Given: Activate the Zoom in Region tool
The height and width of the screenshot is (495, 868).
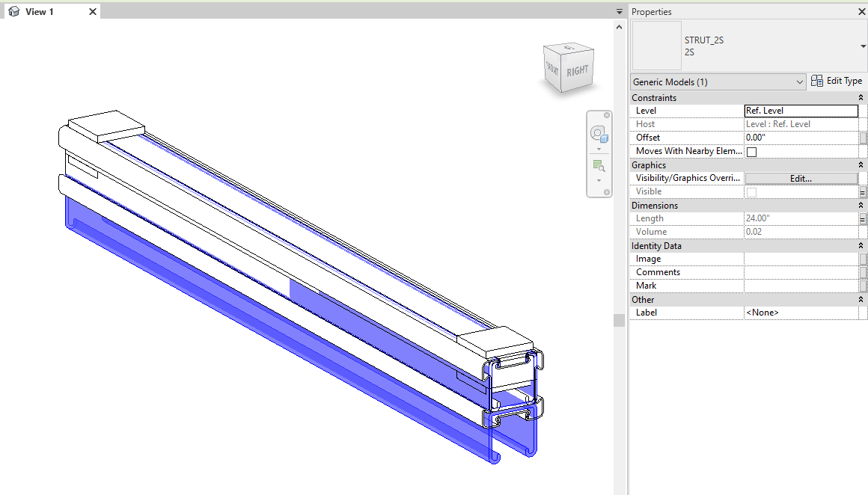Looking at the screenshot, I should (599, 166).
